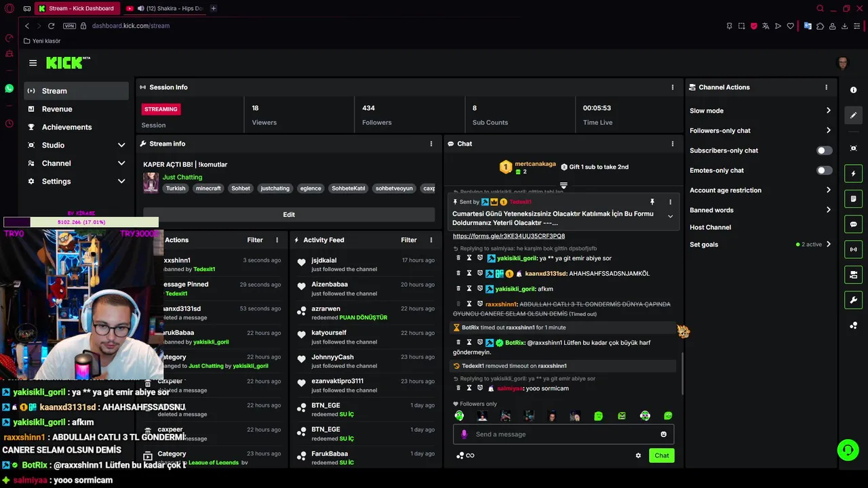Click the mertcanakaga gift sub leaderboard entry

(x=528, y=167)
